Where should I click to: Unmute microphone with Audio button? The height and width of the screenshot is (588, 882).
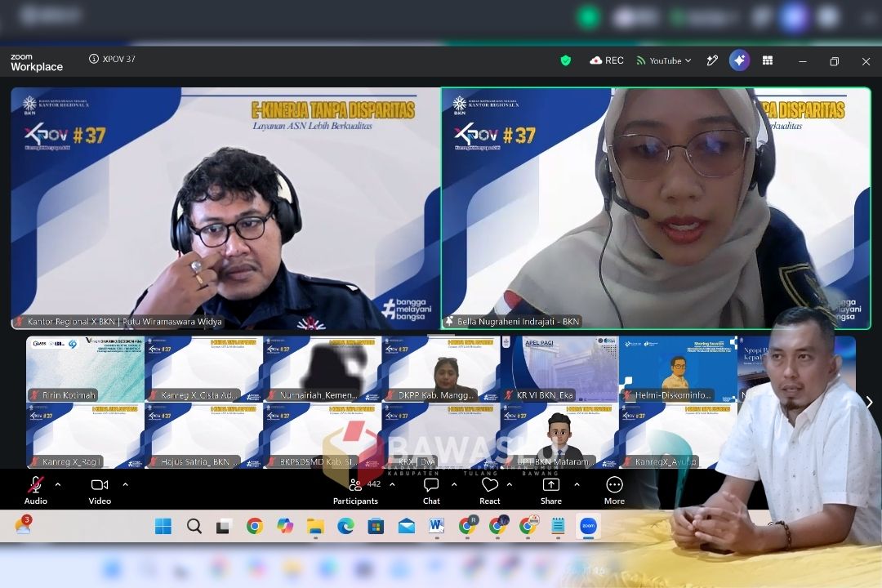(35, 490)
